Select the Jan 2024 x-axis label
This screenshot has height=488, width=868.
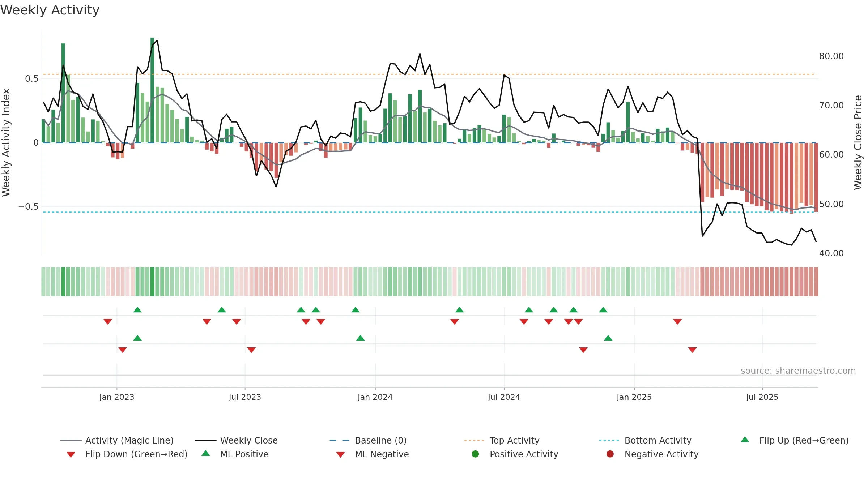375,397
